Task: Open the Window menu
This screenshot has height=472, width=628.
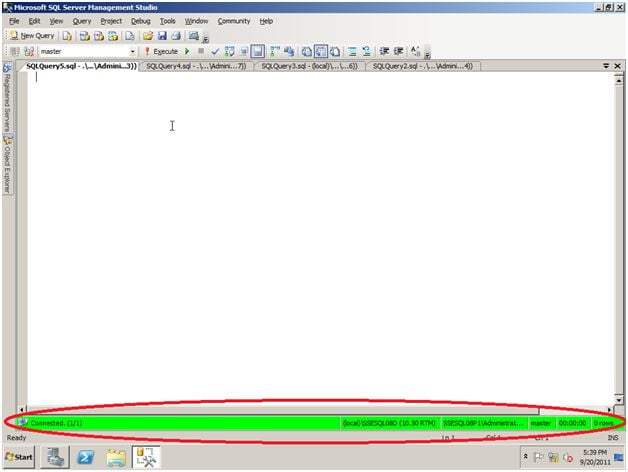Action: pos(196,21)
